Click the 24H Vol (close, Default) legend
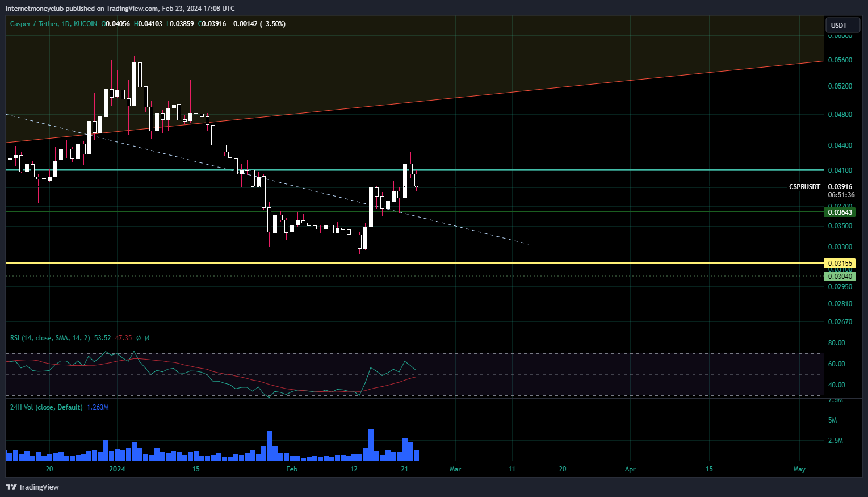Image resolution: width=868 pixels, height=497 pixels. pyautogui.click(x=47, y=407)
